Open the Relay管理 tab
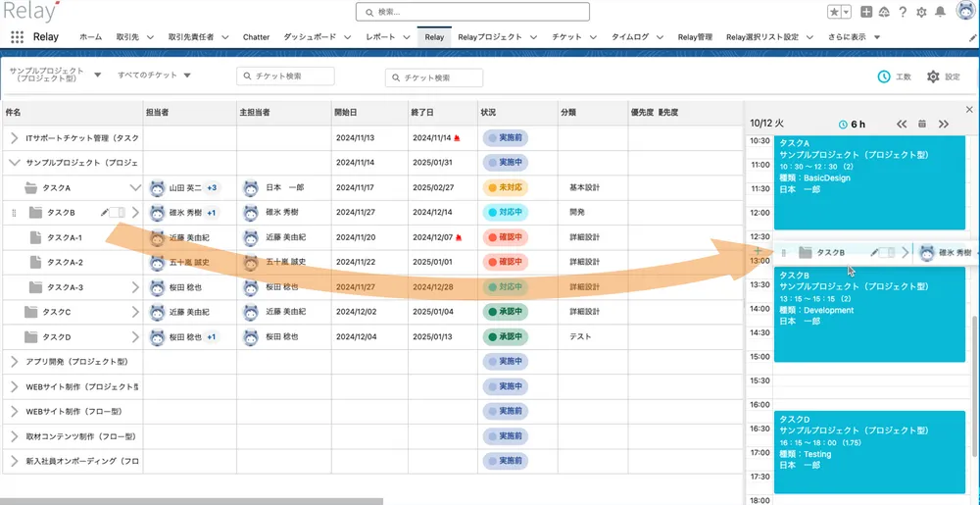980x505 pixels. [695, 37]
